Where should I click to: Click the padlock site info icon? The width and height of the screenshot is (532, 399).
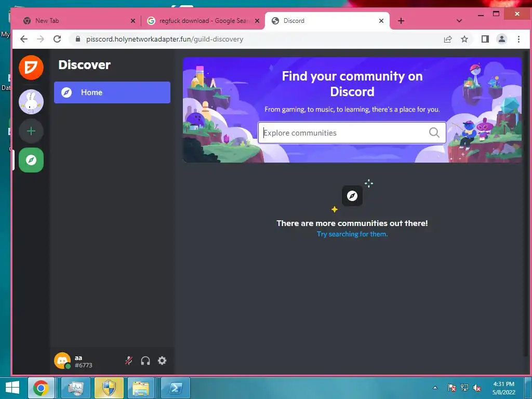pyautogui.click(x=78, y=39)
